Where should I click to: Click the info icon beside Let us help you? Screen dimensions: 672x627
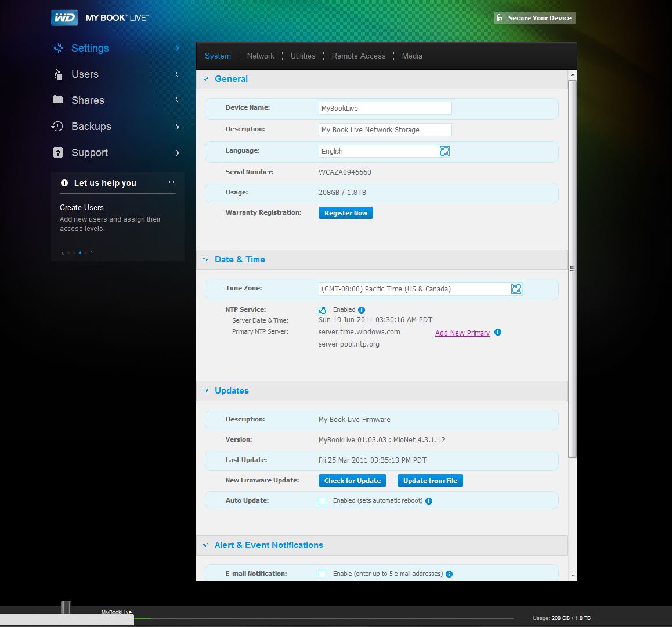64,183
